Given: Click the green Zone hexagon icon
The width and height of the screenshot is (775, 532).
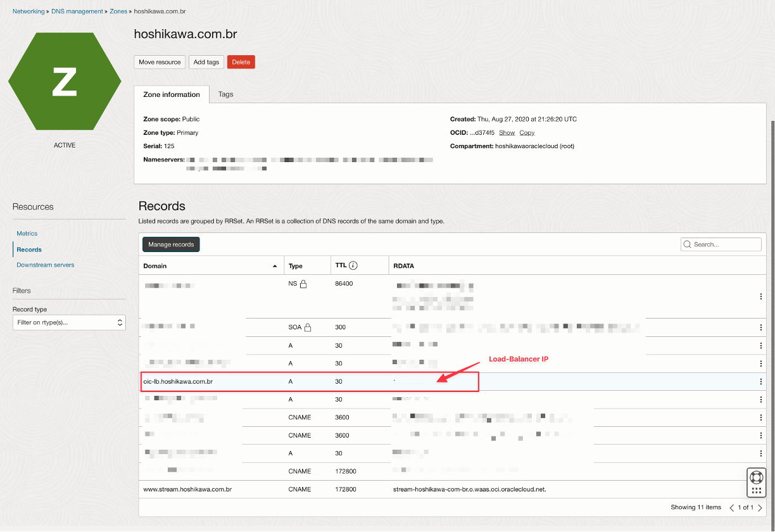Looking at the screenshot, I should pos(64,81).
